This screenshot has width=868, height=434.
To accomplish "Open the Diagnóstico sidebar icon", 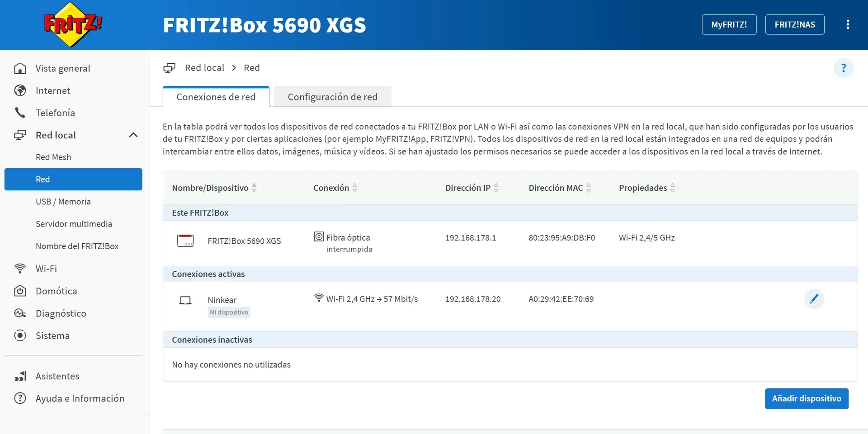I will [20, 313].
